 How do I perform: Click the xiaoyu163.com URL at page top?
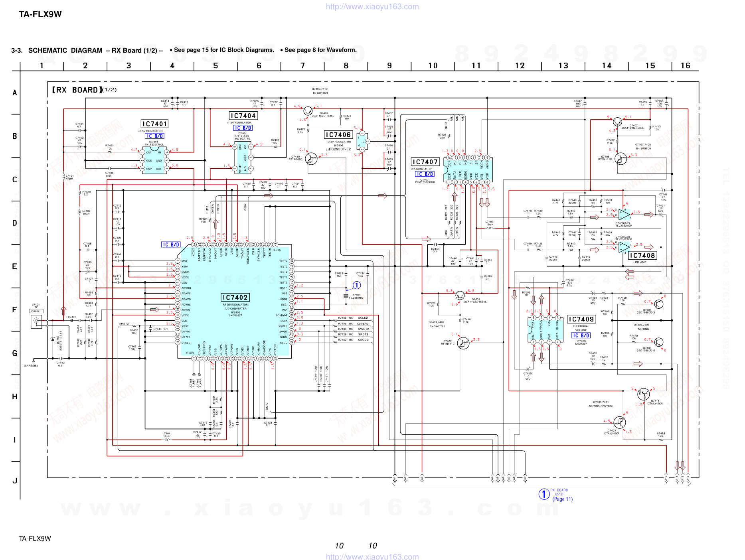(x=372, y=6)
